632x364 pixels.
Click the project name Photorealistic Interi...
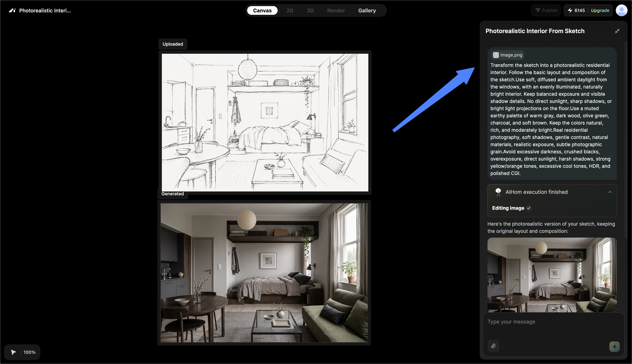click(x=45, y=11)
